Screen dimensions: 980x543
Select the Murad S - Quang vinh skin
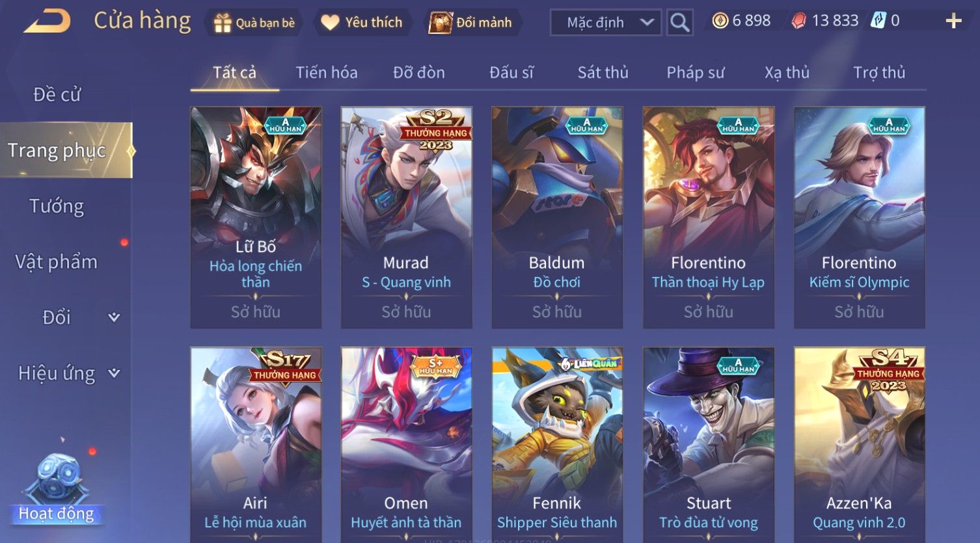pyautogui.click(x=407, y=217)
